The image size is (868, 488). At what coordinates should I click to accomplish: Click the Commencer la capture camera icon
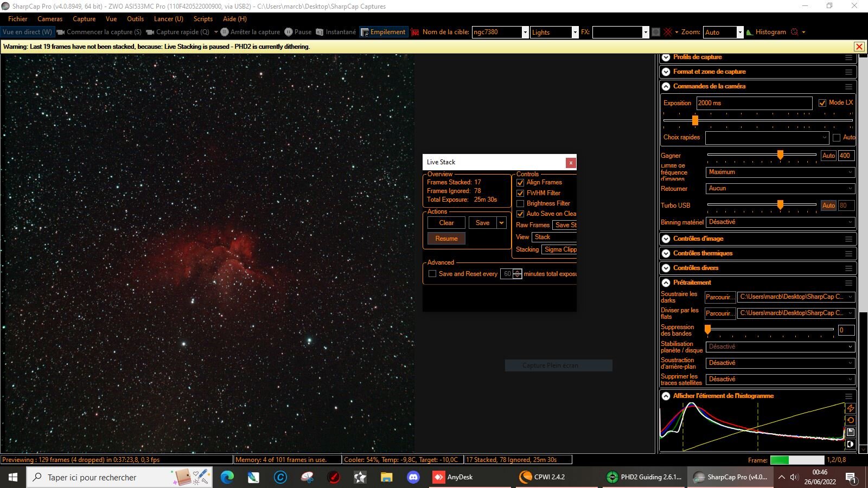click(61, 32)
